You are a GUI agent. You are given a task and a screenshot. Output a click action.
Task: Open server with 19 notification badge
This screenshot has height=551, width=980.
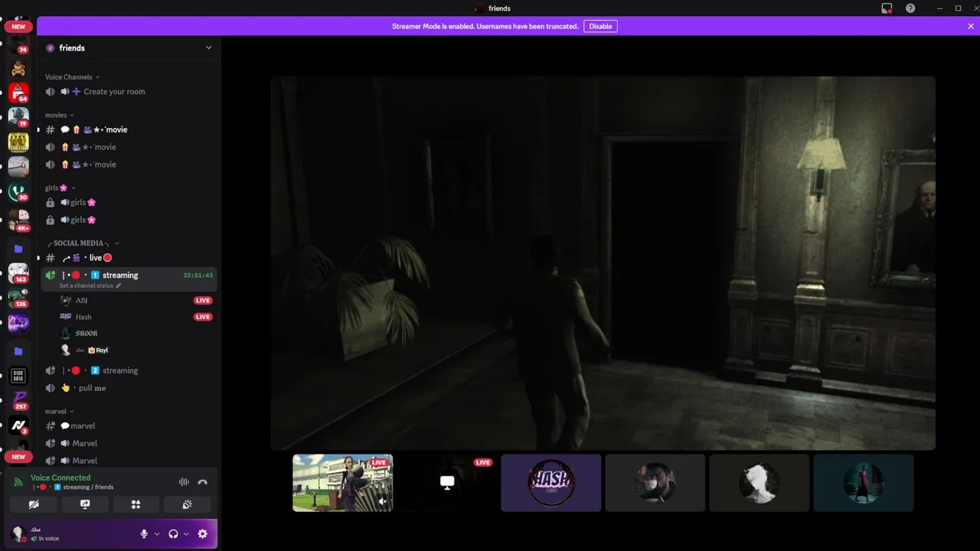(x=18, y=117)
